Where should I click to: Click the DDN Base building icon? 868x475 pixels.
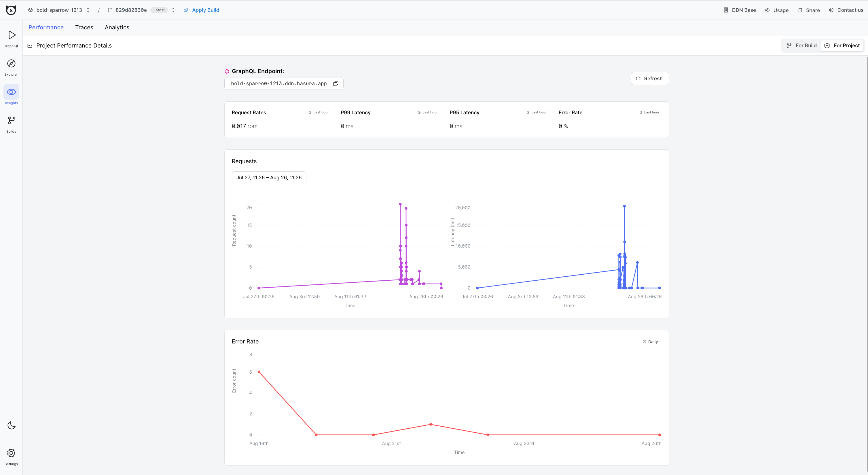(x=726, y=10)
